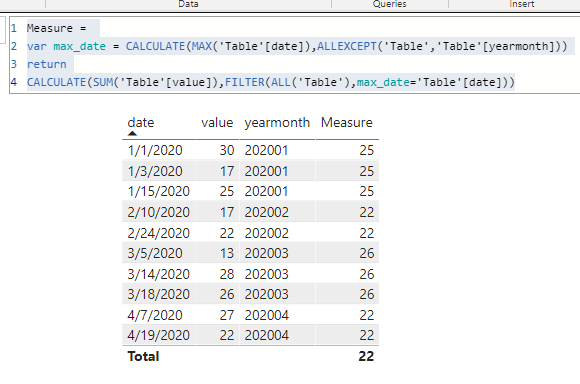Click the value column header
The height and width of the screenshot is (384, 580).
point(217,122)
